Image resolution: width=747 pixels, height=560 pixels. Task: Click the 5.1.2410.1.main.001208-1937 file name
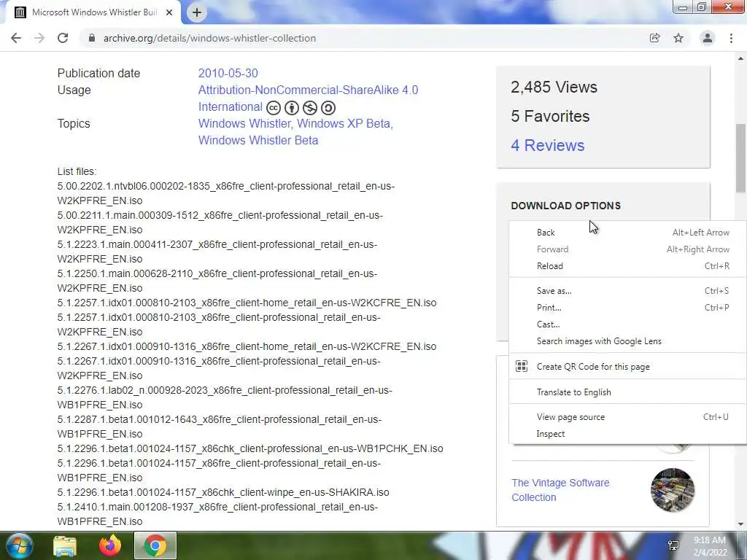[x=217, y=514]
